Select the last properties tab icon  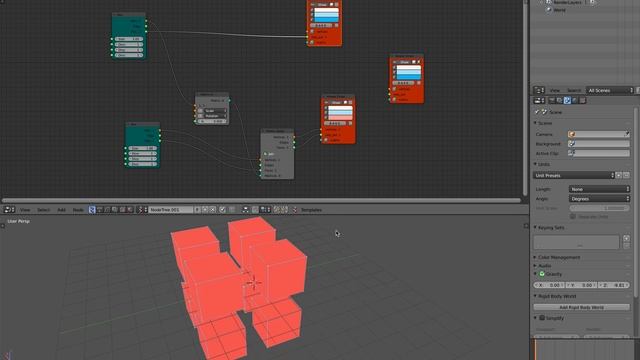click(582, 100)
